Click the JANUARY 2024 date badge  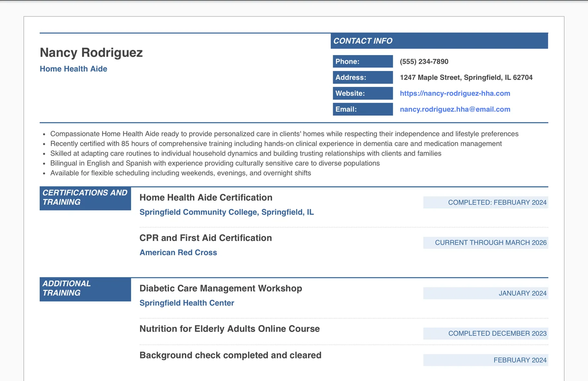pyautogui.click(x=486, y=293)
